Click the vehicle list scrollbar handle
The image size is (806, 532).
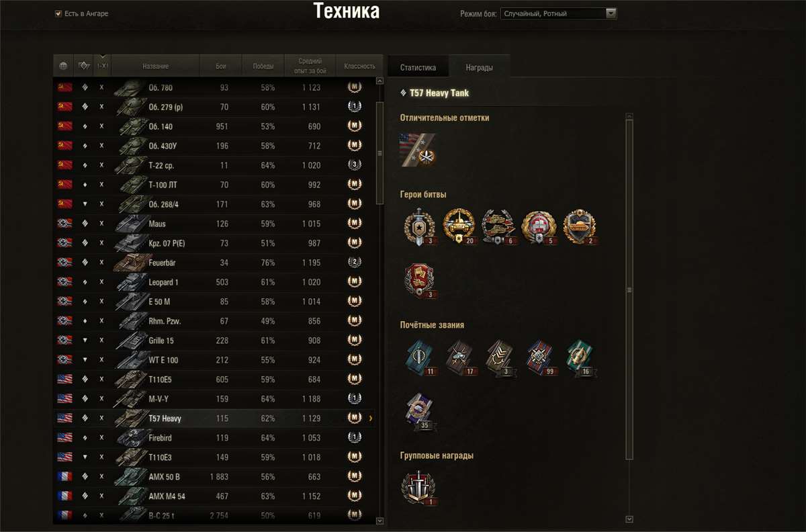click(x=379, y=153)
